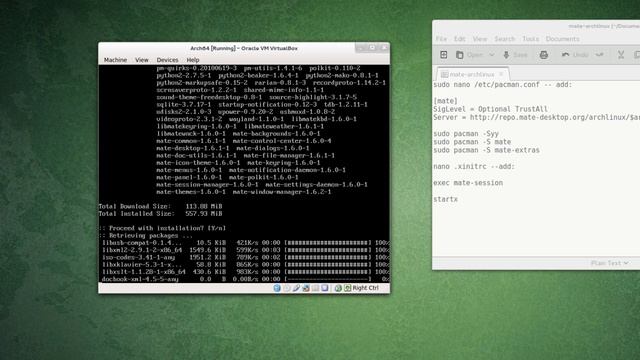Click 'Total Download Size' line in the VM terminal
Screen dimensions: 640x360
(160, 207)
